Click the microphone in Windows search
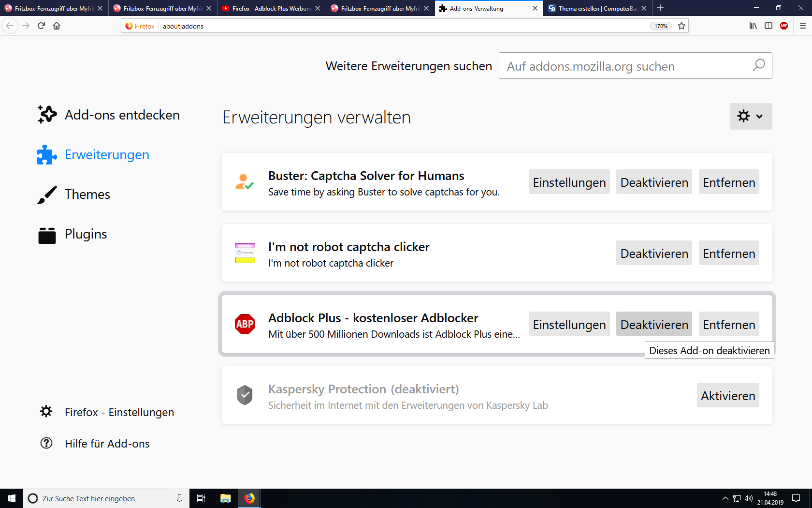 pyautogui.click(x=179, y=498)
